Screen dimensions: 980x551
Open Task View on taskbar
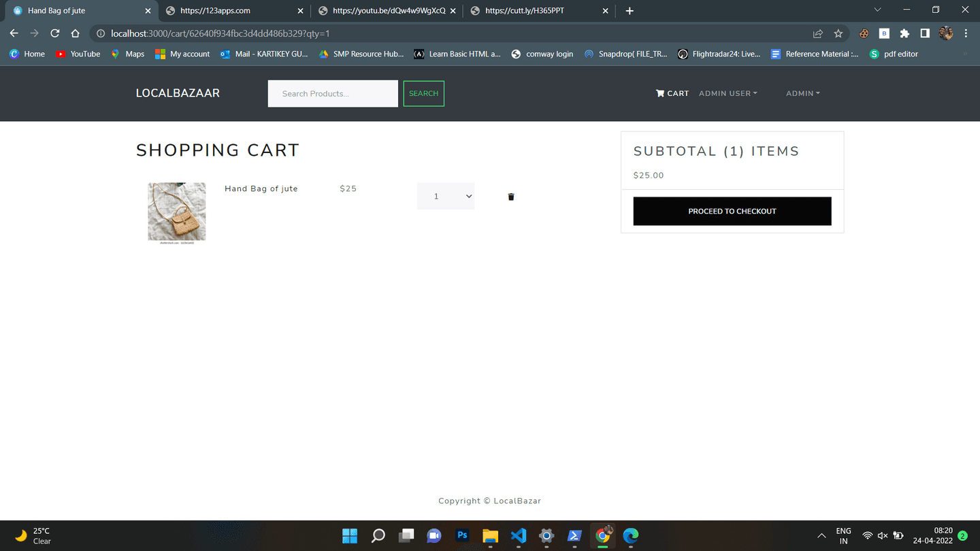(406, 535)
